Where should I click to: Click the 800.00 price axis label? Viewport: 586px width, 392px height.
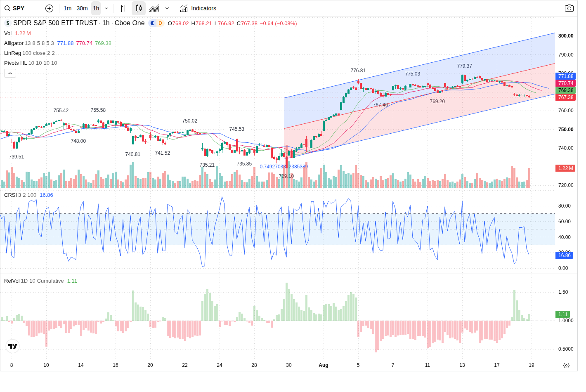[566, 36]
